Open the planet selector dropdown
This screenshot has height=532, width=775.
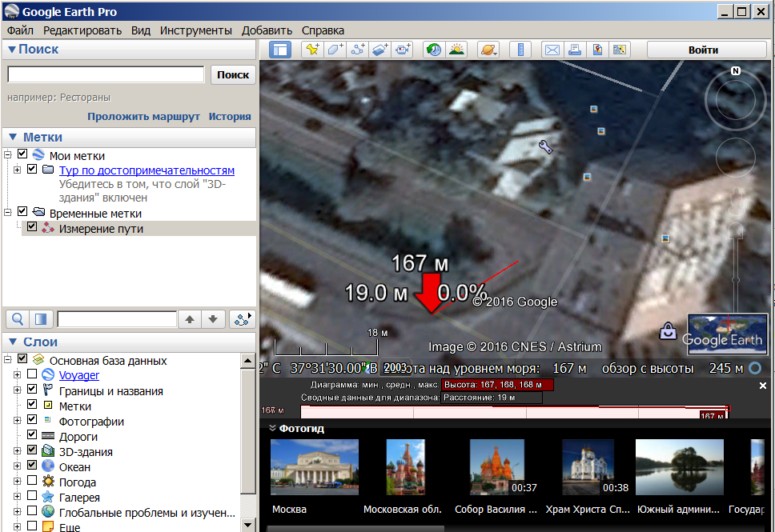click(488, 50)
